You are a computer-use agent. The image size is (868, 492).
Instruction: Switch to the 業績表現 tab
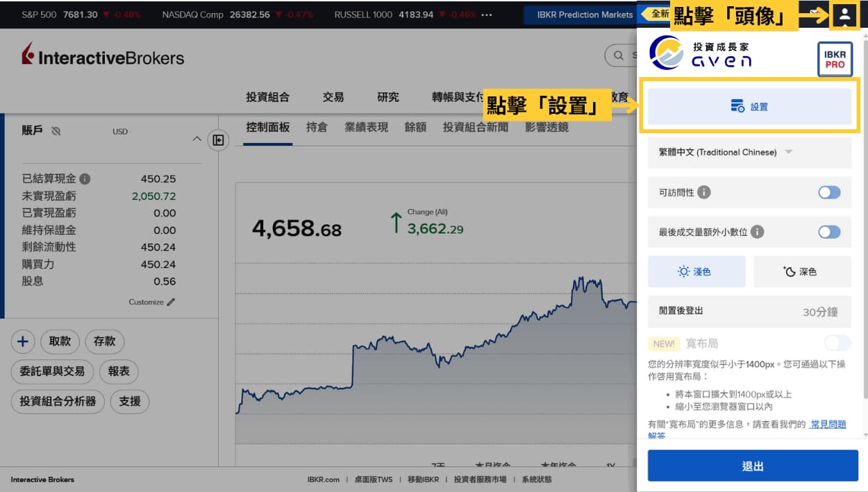click(366, 127)
